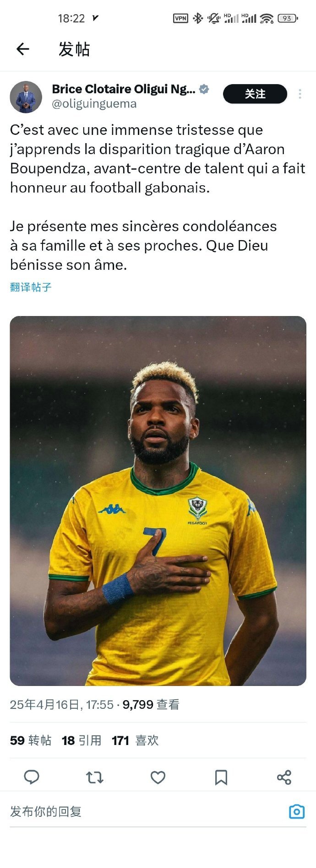Image resolution: width=316 pixels, height=868 pixels.
Task: Tap the repost arrows icon
Action: point(95,777)
